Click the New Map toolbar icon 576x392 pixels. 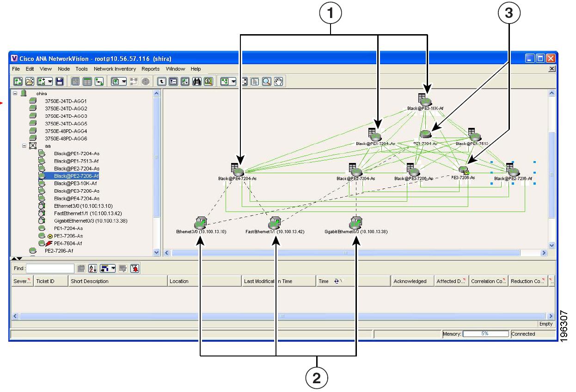(17, 82)
